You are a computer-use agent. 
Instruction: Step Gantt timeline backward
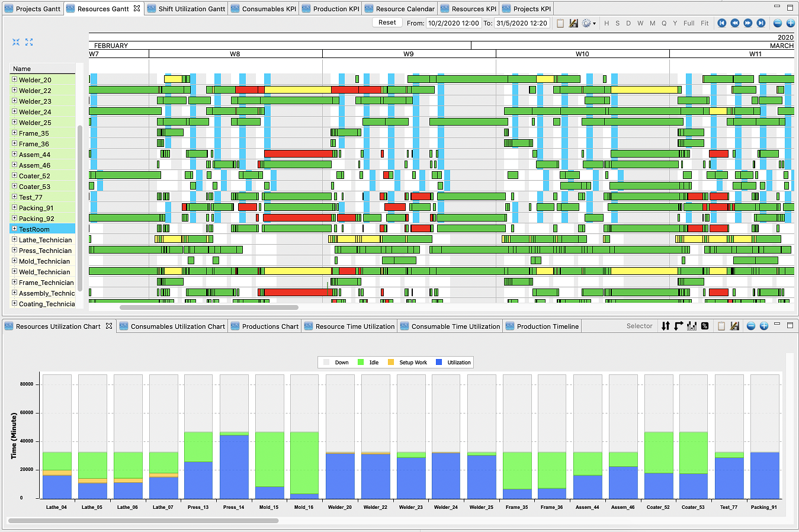pyautogui.click(x=735, y=23)
